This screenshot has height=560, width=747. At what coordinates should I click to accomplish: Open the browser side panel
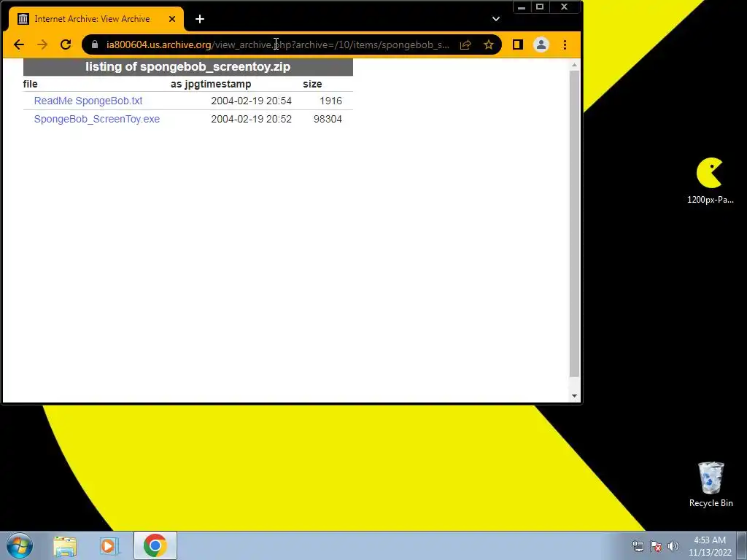pyautogui.click(x=518, y=44)
